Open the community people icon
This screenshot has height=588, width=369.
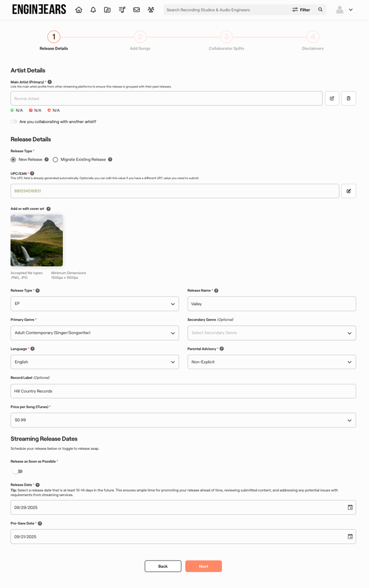[x=151, y=10]
